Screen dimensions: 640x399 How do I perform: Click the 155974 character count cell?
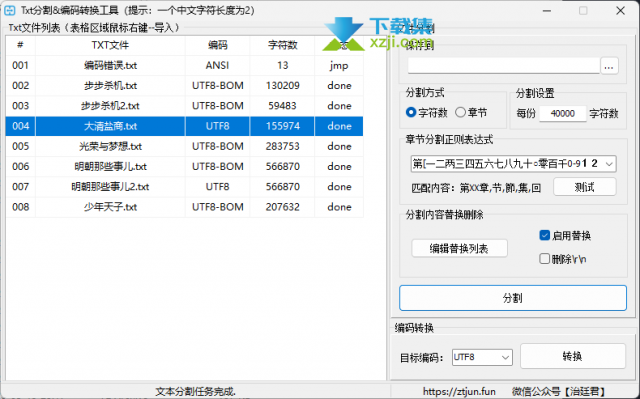coord(282,126)
